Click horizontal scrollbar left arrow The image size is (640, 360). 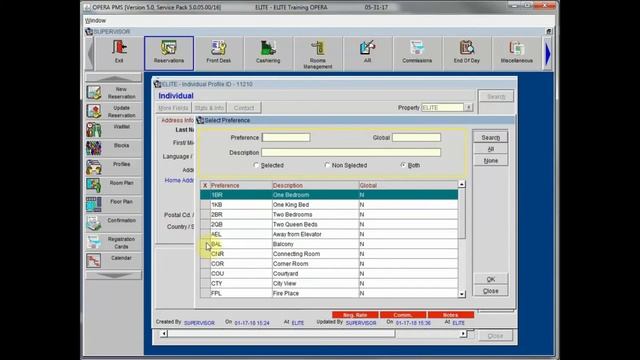coord(164,334)
